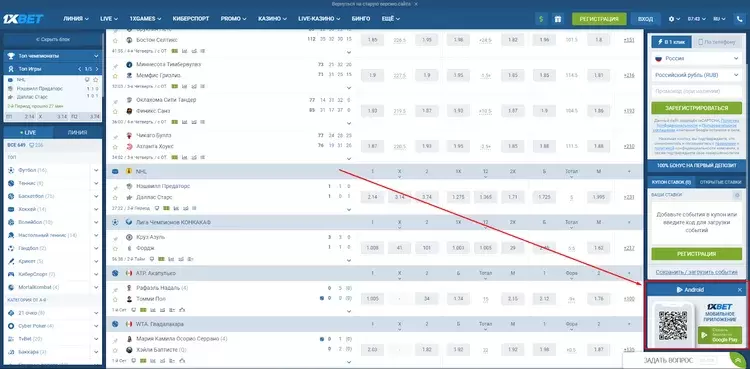Favorite the Oklahoma–Phoenix match star
Screen dimensions: 750x369
[115, 111]
